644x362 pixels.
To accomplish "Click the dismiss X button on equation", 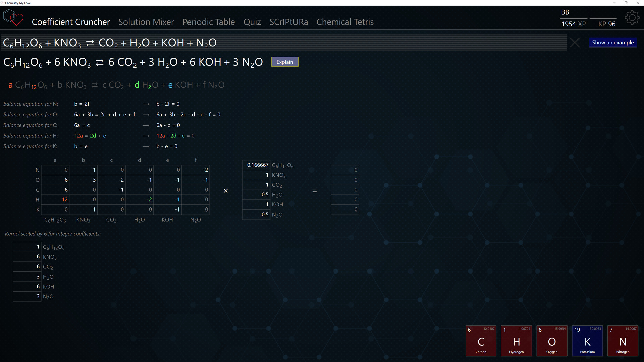I will [x=575, y=43].
